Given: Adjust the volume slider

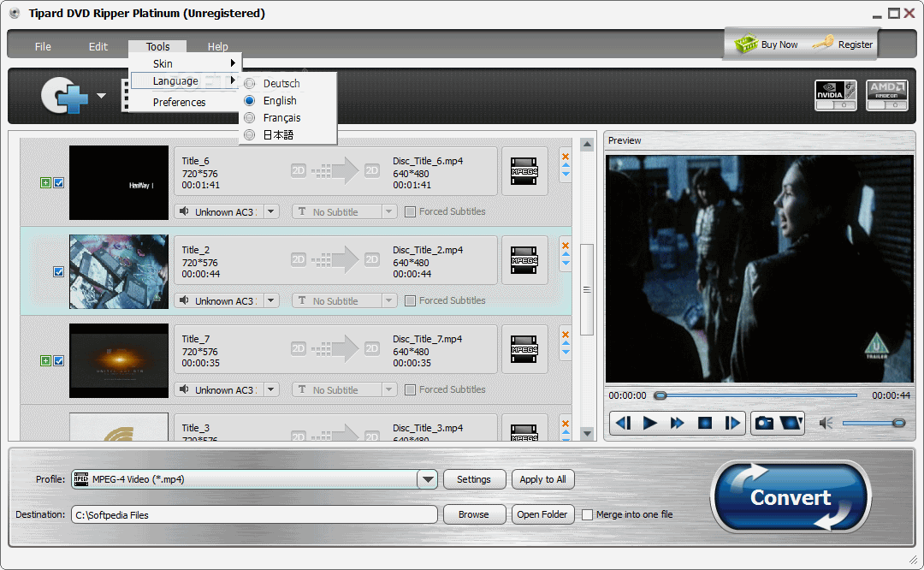Looking at the screenshot, I should (x=874, y=423).
